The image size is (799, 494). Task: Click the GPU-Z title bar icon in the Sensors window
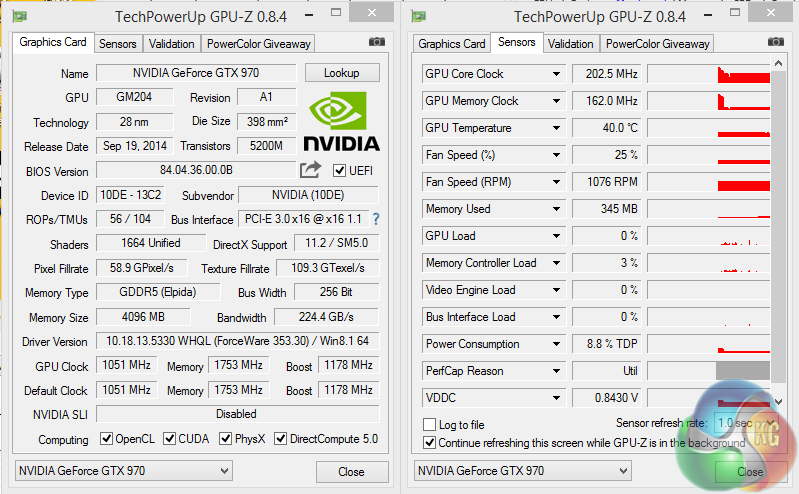point(420,15)
